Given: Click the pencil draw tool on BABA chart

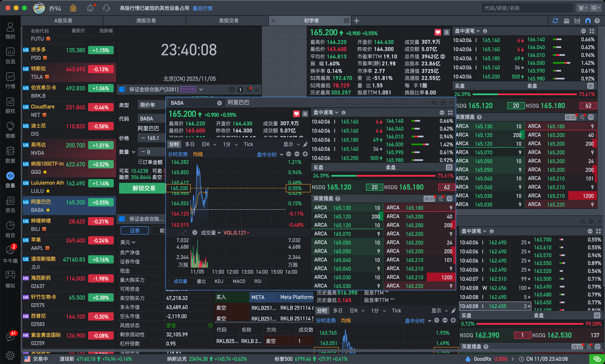Looking at the screenshot, I should click(x=305, y=144).
